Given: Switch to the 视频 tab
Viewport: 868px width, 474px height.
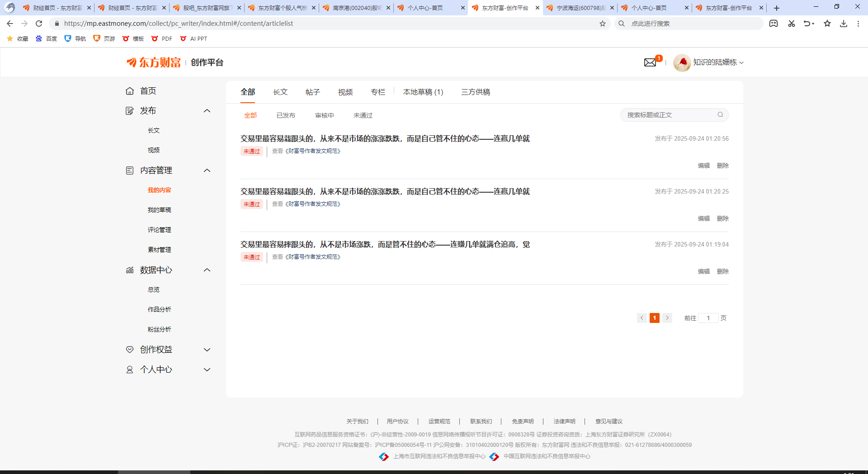Looking at the screenshot, I should coord(345,92).
